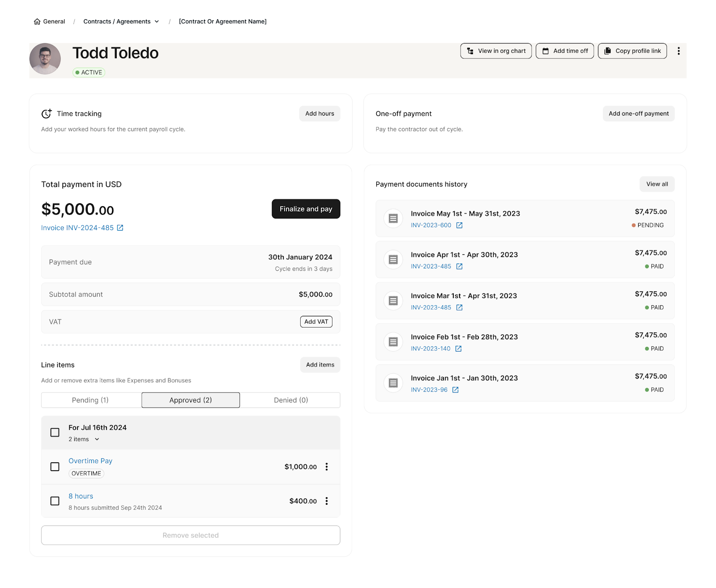Open the Contracts / Agreements breadcrumb dropdown chevron

pyautogui.click(x=157, y=21)
